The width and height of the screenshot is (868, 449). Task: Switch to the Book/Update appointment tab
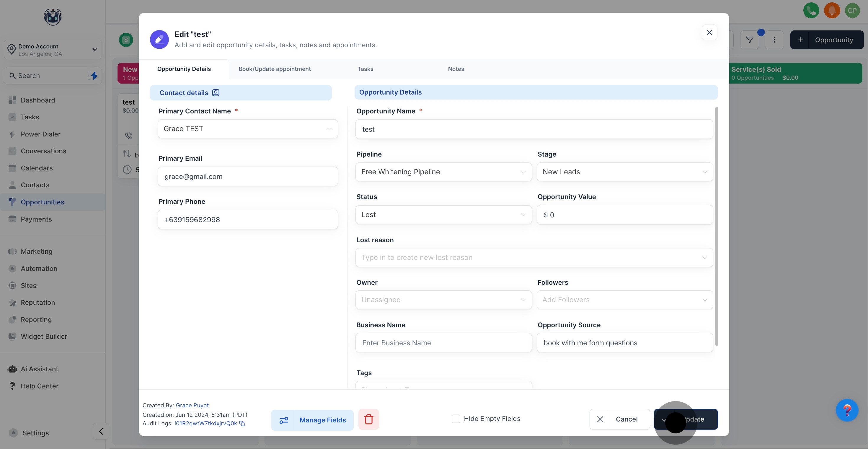pyautogui.click(x=274, y=69)
